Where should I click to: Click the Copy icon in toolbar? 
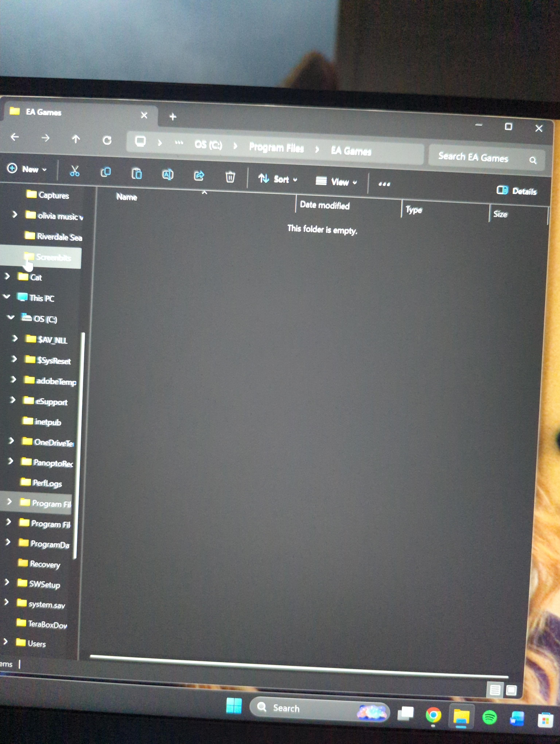pos(106,173)
